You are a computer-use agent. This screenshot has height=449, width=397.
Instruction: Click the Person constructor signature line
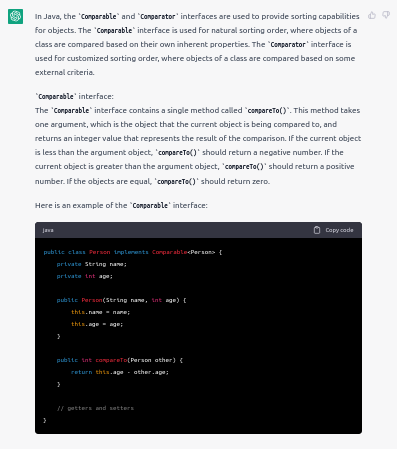(121, 300)
